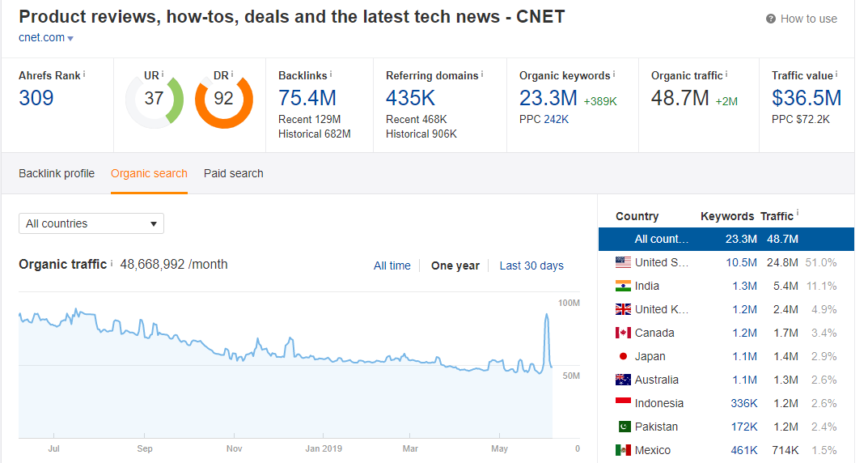
Task: Click the Recent 468K referring domains text
Action: (x=417, y=119)
